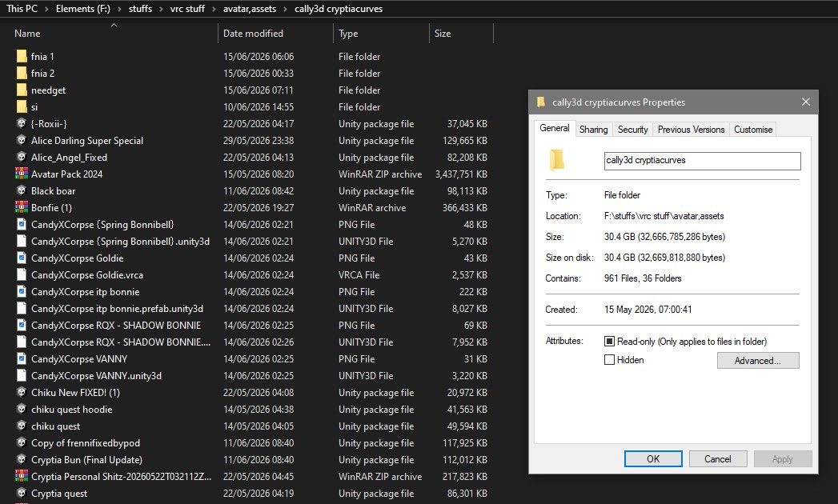Close the Properties dialog window

click(x=805, y=102)
